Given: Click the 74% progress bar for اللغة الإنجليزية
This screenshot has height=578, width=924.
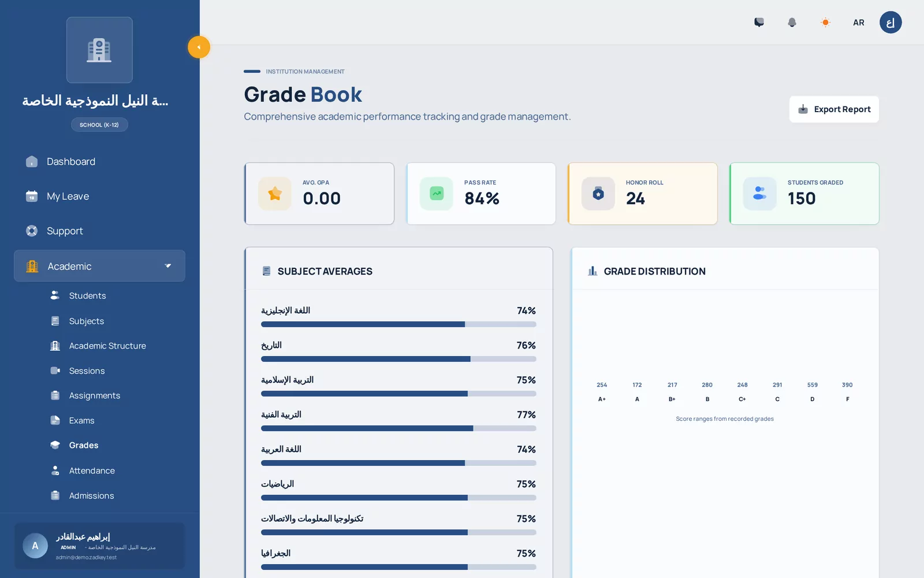Looking at the screenshot, I should click(x=398, y=324).
